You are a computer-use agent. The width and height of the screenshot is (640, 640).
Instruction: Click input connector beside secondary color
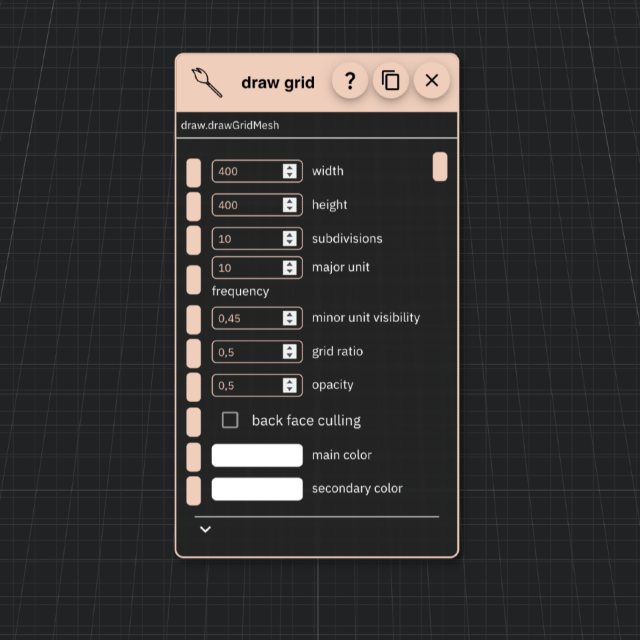click(x=193, y=491)
